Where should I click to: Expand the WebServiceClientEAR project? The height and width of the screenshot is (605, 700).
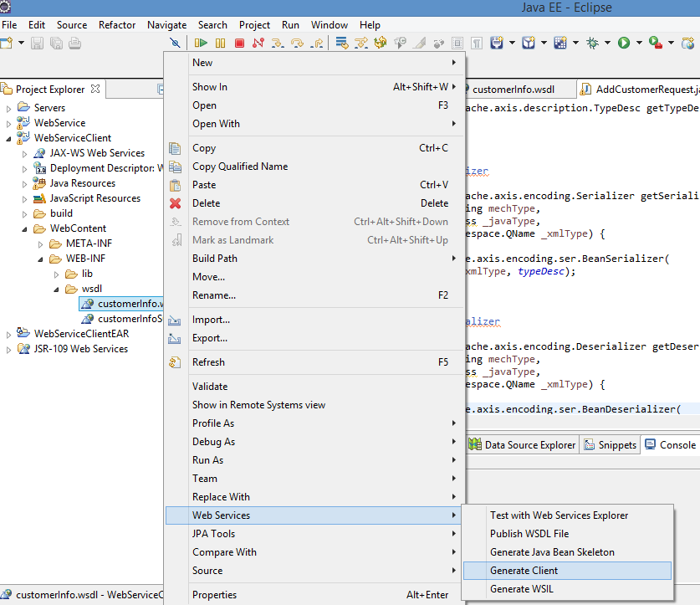[8, 335]
